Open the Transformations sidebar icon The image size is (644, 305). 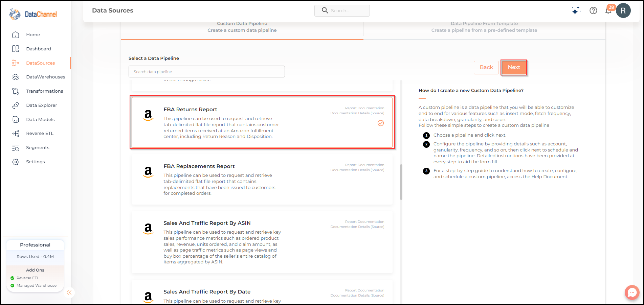(x=16, y=91)
